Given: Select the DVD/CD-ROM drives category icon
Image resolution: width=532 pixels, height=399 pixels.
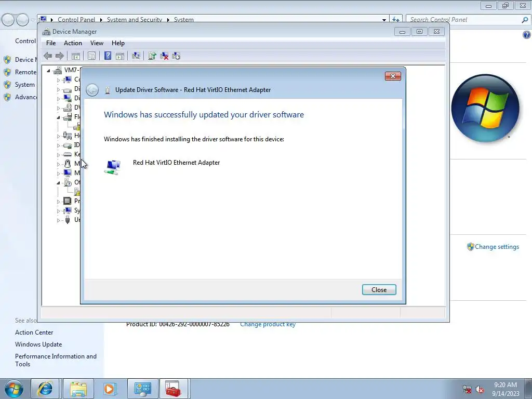Looking at the screenshot, I should coord(68,108).
